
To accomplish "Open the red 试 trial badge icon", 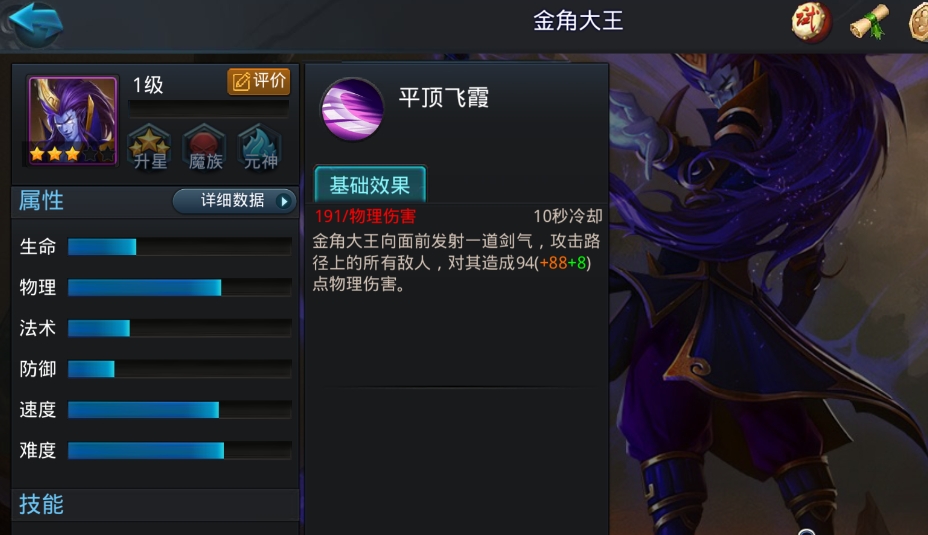I will coord(811,22).
